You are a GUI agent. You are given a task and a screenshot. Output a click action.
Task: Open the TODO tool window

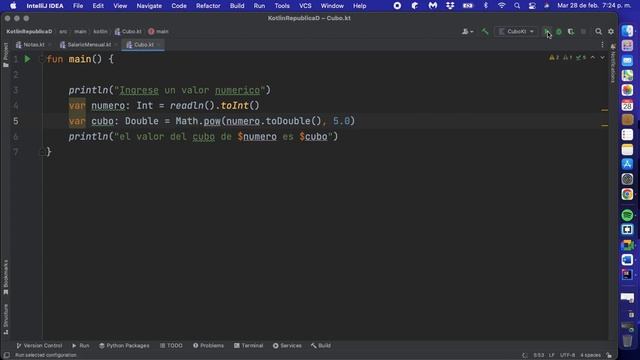tap(171, 346)
